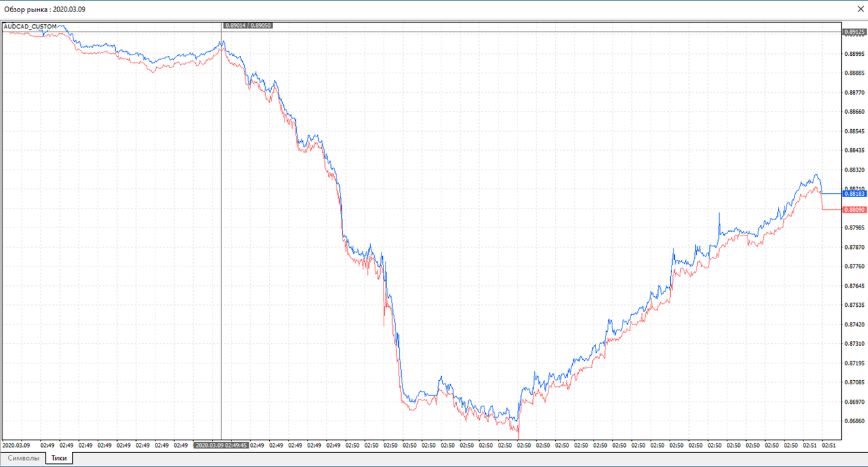
Task: Click the 0.87310 price axis label
Action: [854, 344]
